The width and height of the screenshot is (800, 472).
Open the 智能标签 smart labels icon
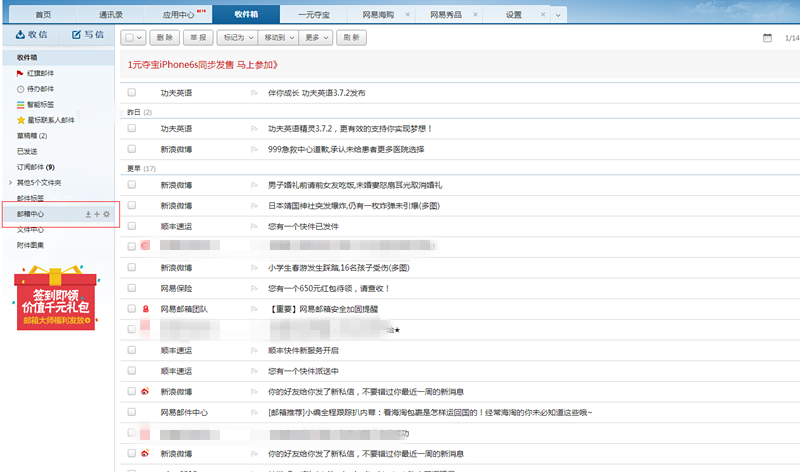point(20,105)
